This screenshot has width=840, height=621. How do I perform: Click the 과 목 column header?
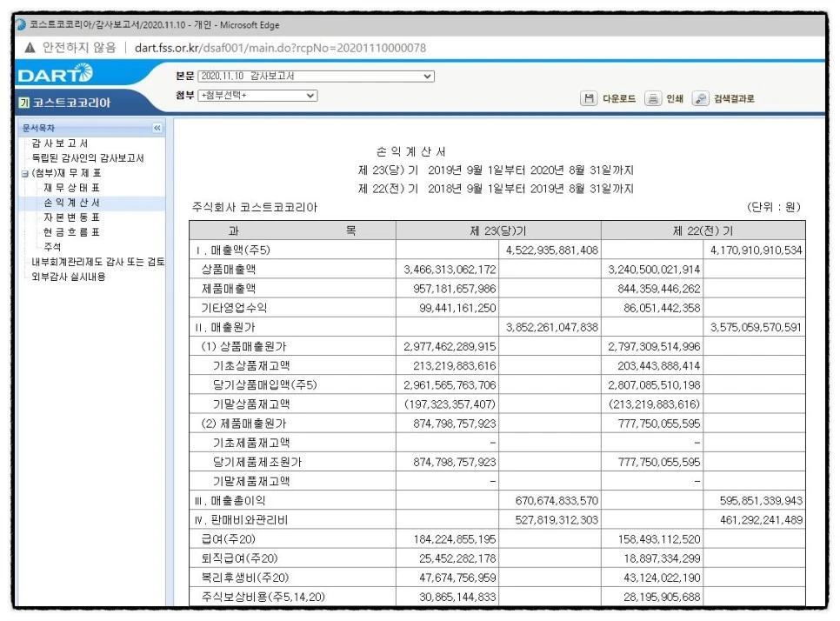[292, 230]
